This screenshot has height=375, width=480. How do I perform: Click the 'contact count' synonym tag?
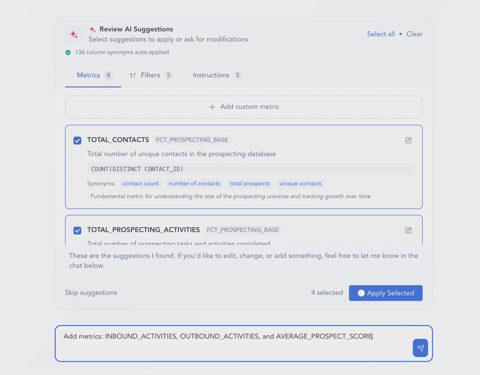click(x=140, y=184)
